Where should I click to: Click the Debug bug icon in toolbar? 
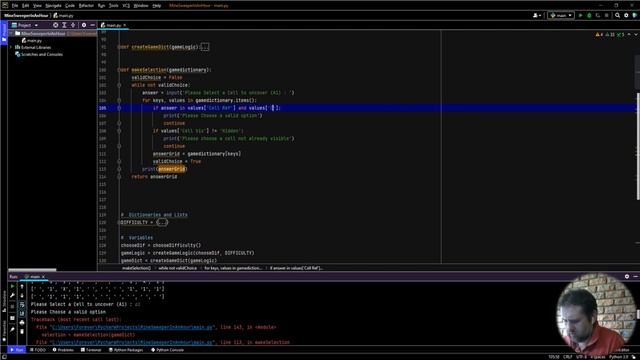[x=589, y=16]
